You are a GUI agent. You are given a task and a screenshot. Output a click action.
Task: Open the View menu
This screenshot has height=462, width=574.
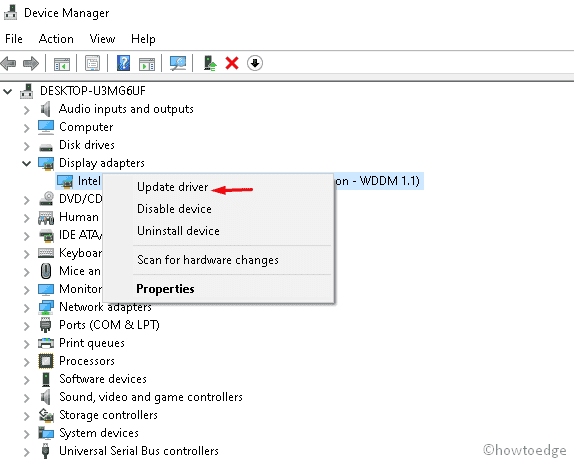click(102, 39)
